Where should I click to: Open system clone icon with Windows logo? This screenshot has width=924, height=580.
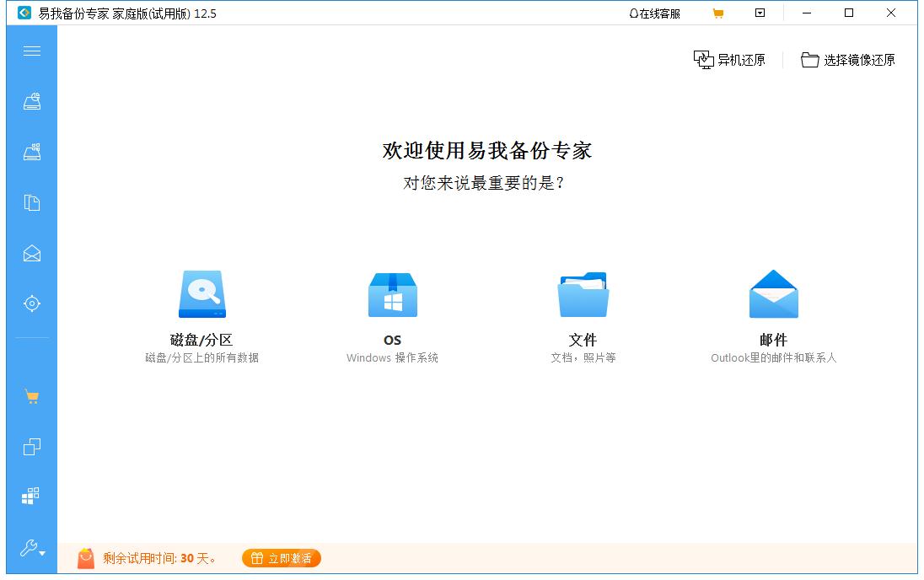click(32, 497)
